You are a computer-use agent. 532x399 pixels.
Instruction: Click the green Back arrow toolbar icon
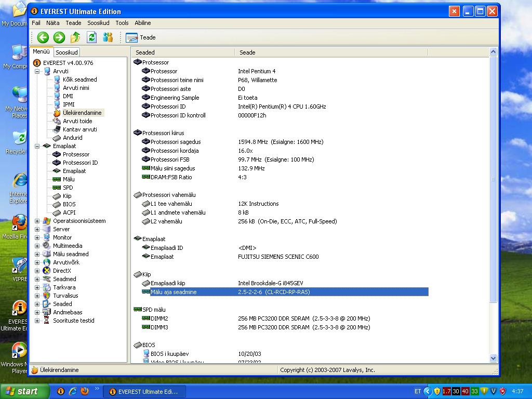pyautogui.click(x=43, y=37)
